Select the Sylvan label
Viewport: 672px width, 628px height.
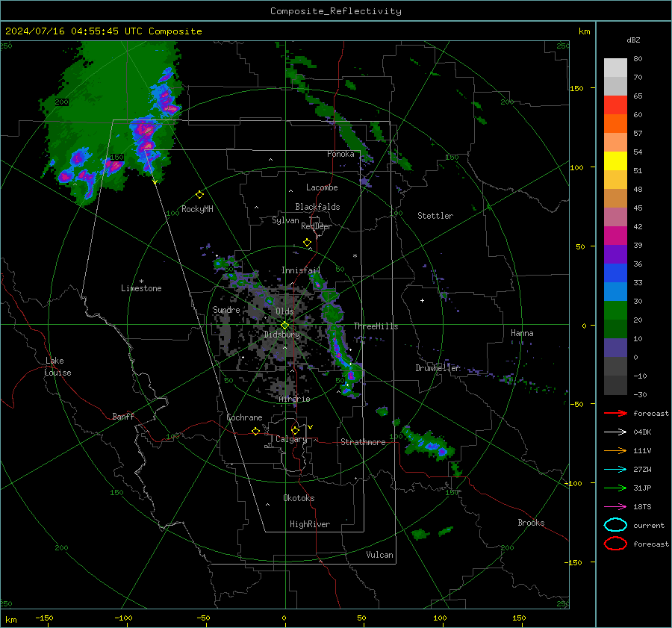click(x=285, y=221)
